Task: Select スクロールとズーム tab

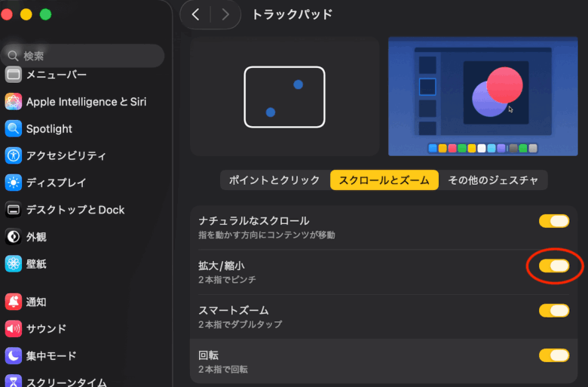Action: coord(384,180)
